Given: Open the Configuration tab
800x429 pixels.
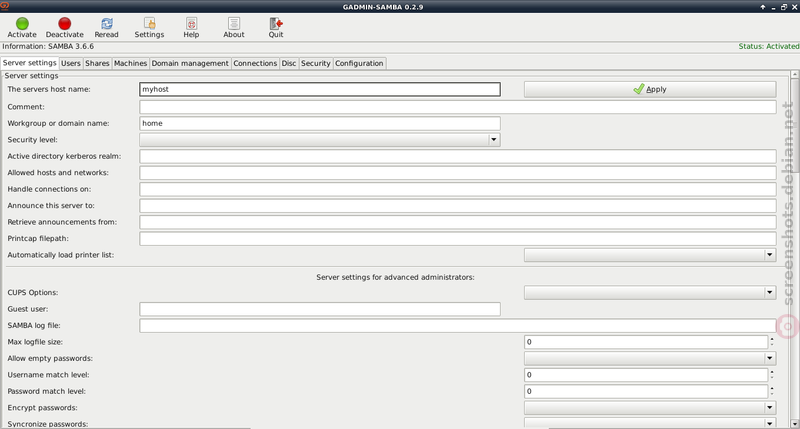Looking at the screenshot, I should click(359, 63).
